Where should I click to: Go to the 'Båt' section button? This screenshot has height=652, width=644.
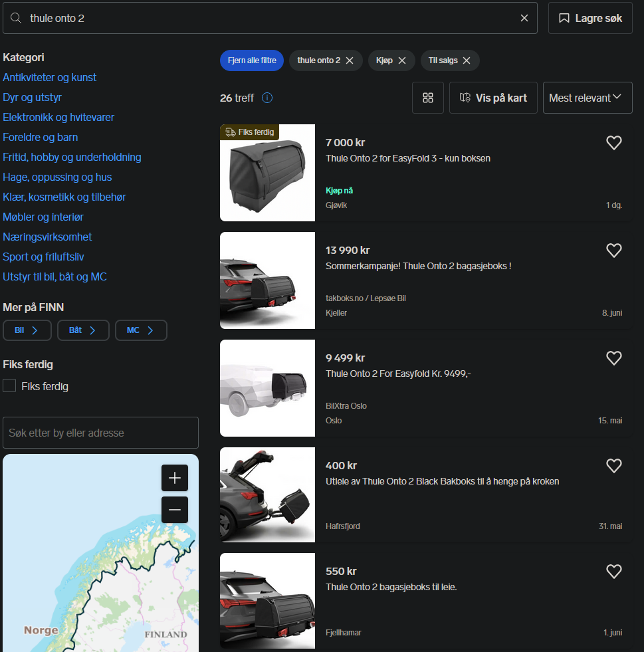click(x=83, y=330)
